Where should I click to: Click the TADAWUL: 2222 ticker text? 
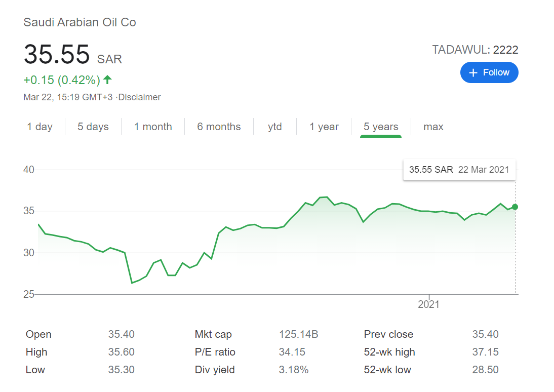coord(475,50)
